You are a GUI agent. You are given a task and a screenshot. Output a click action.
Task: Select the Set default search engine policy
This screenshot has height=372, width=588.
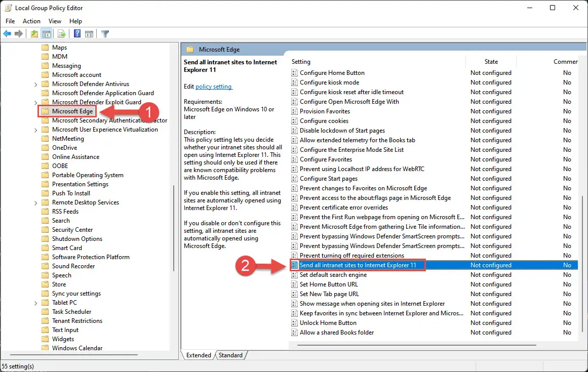click(333, 275)
